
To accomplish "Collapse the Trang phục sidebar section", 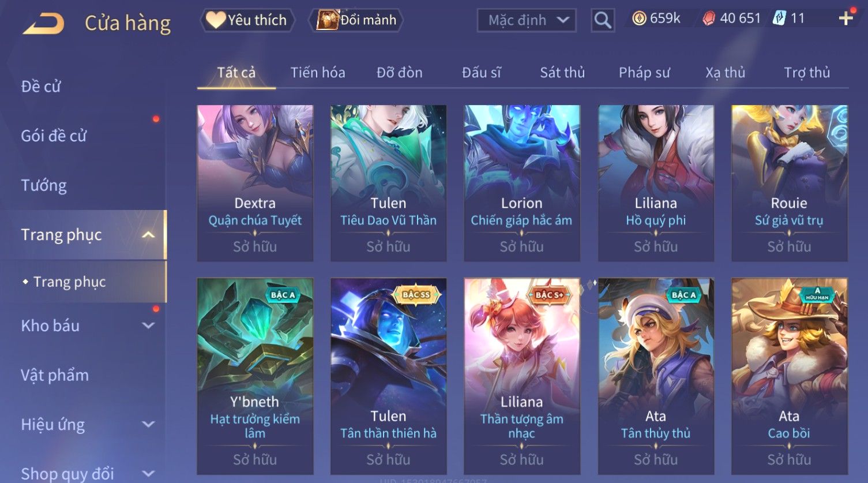I will pyautogui.click(x=148, y=235).
